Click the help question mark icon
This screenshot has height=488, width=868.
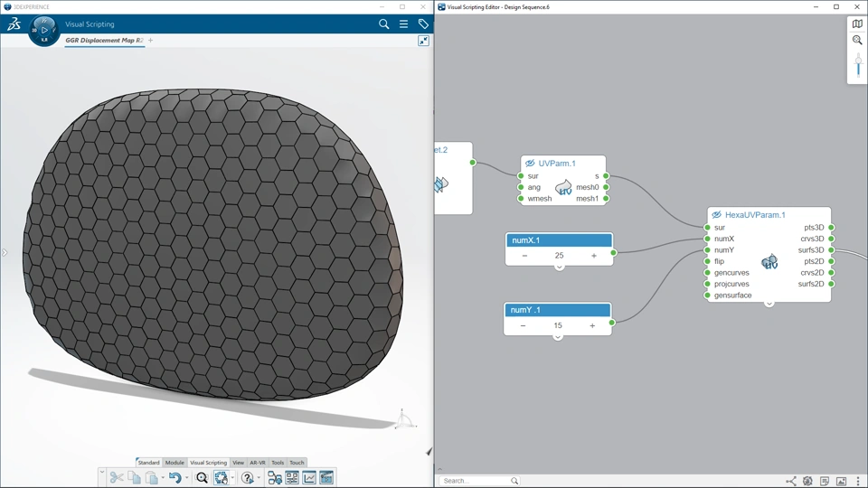[248, 477]
